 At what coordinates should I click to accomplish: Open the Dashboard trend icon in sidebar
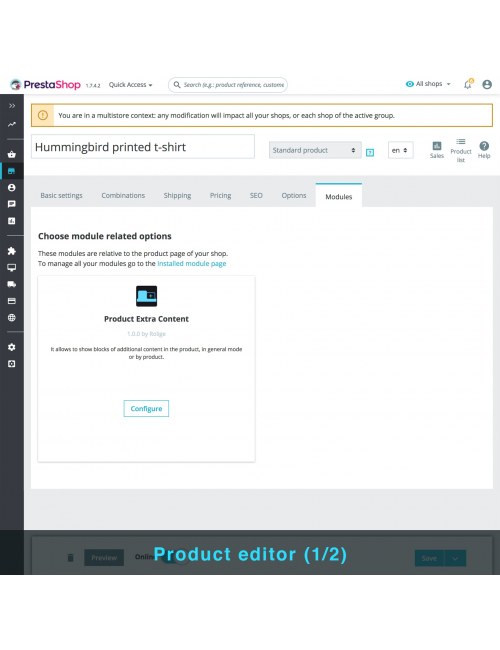[x=12, y=124]
